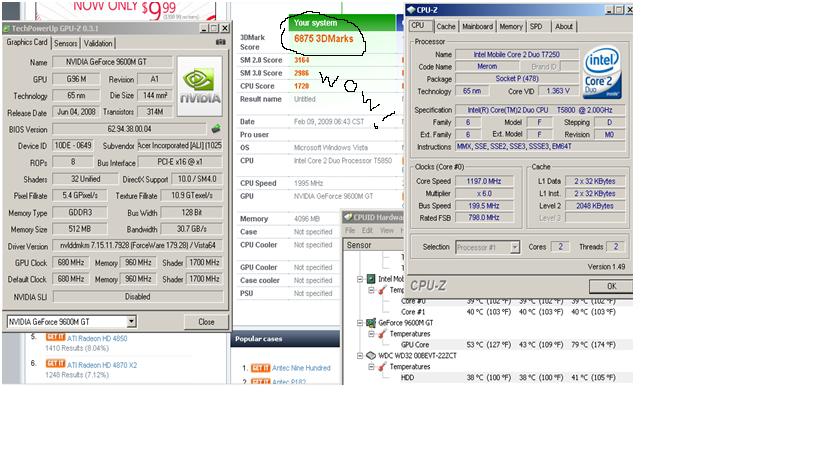Image resolution: width=840 pixels, height=472 pixels.
Task: Click the GeForce 9600M GT chip icon in HWMonitor
Action: click(371, 323)
